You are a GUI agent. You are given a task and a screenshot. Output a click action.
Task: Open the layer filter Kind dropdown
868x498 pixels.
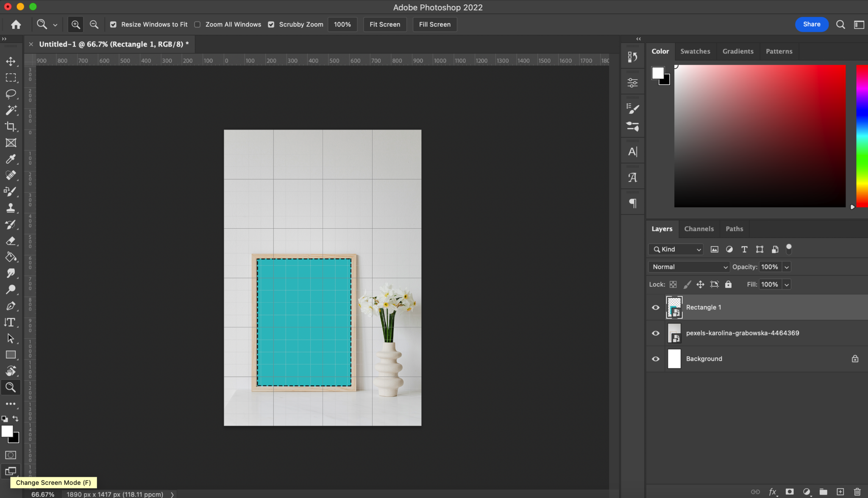point(675,249)
